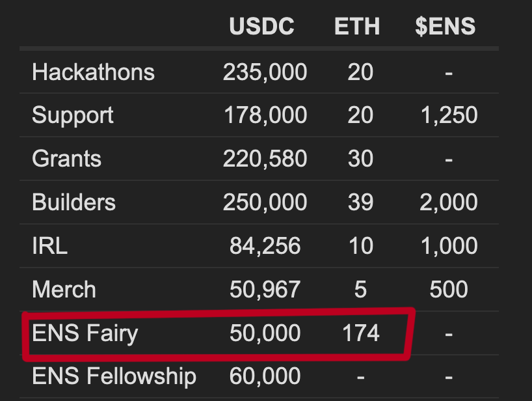This screenshot has height=401, width=532.
Task: Click Builders $ENS value 2,000
Action: pos(449,202)
